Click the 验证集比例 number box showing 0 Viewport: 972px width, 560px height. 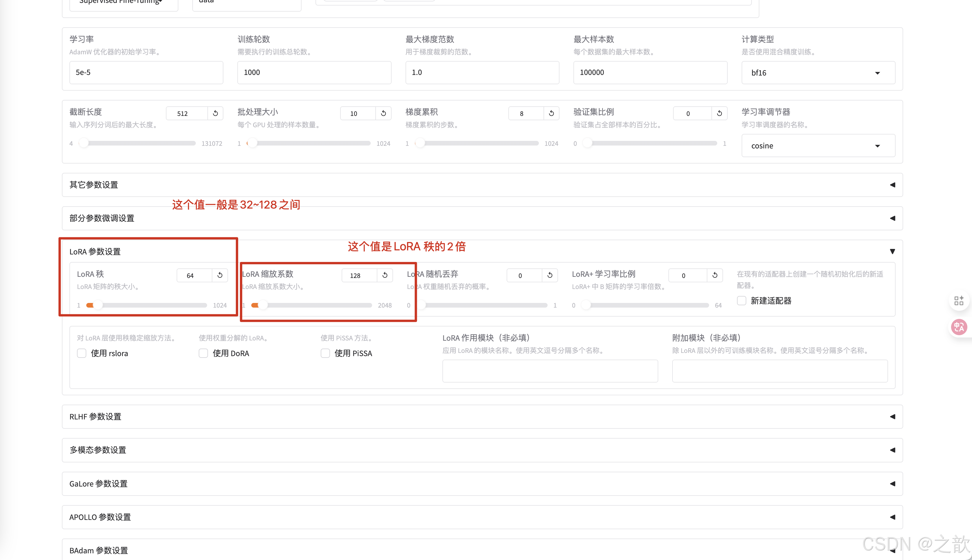(x=692, y=114)
